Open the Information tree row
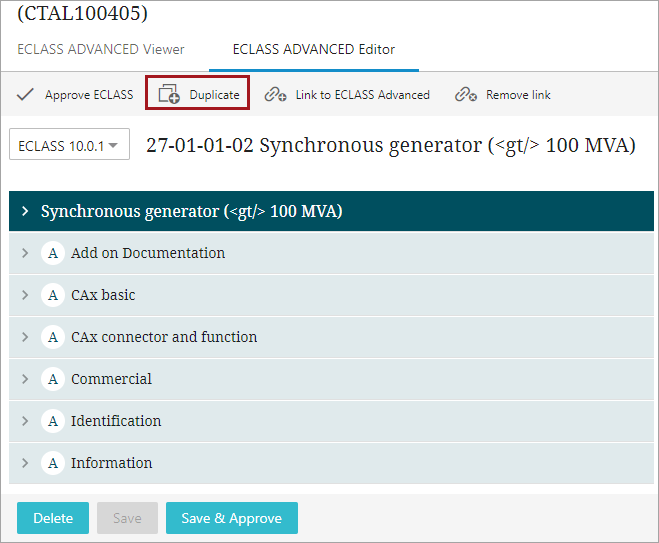Screen dimensions: 659x543 click(x=331, y=463)
